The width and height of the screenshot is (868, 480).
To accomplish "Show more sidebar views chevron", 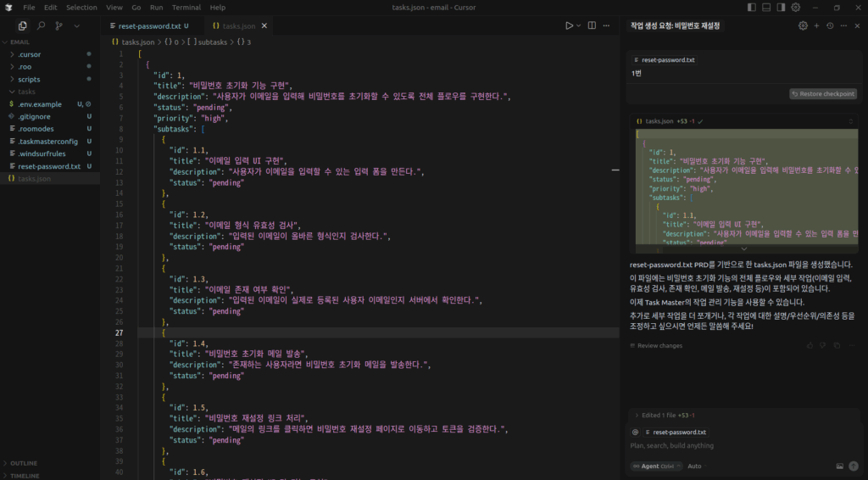I will click(x=77, y=26).
